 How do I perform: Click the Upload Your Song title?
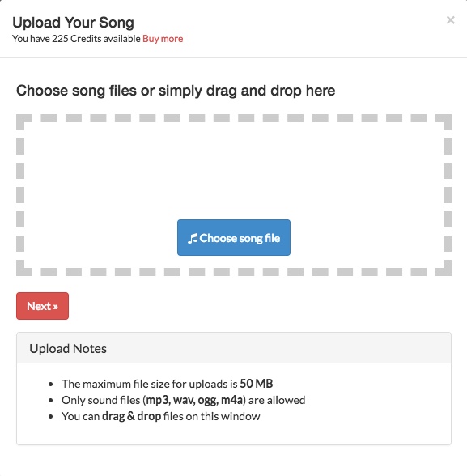(x=73, y=23)
